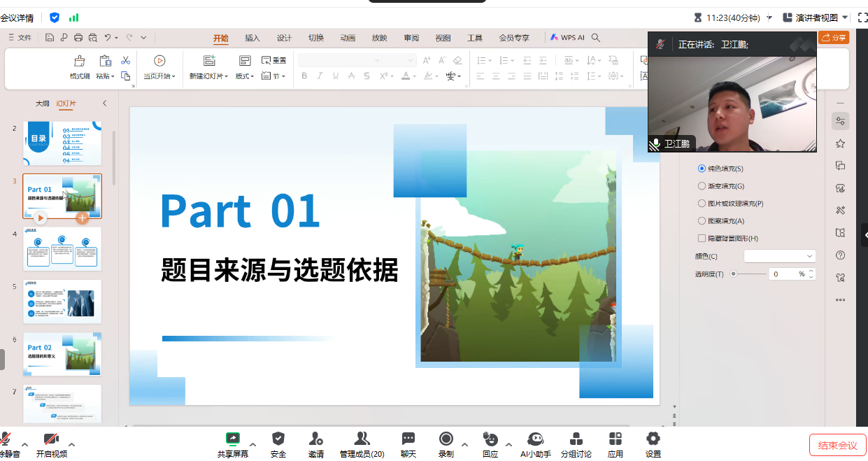
Task: Select slide 4 thumbnail
Action: pos(62,249)
